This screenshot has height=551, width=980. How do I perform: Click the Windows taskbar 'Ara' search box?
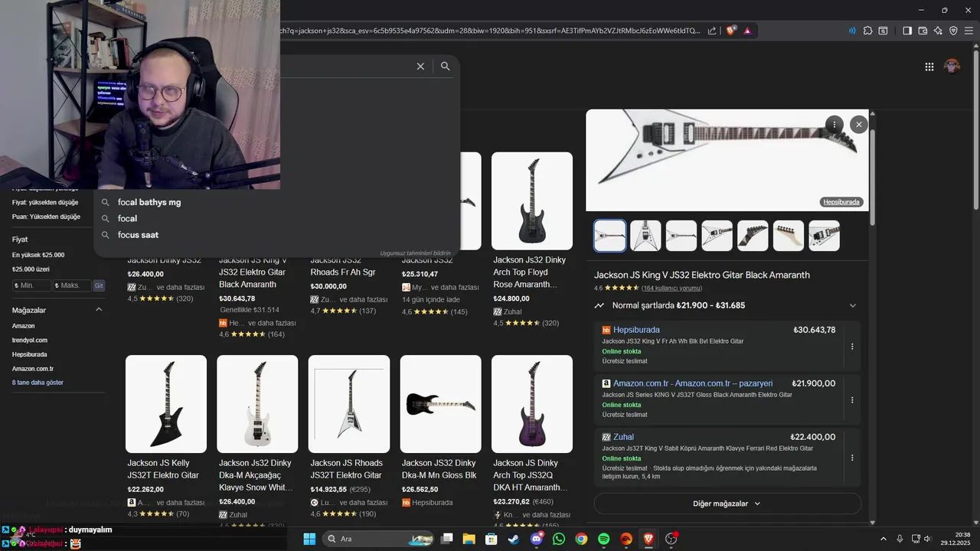click(x=379, y=539)
